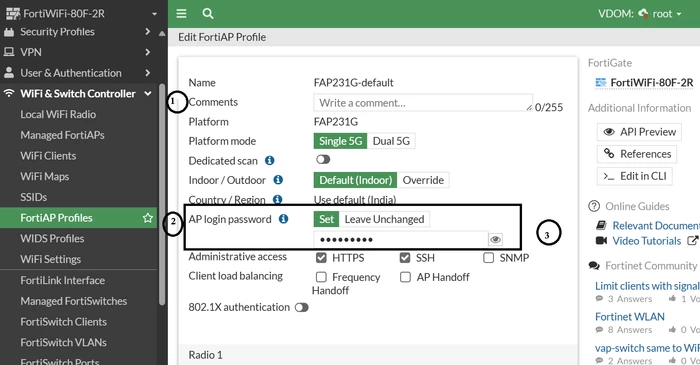Screen dimensions: 700x365
Task: Toggle the FortiAP Profiles favorite star
Action: [148, 218]
